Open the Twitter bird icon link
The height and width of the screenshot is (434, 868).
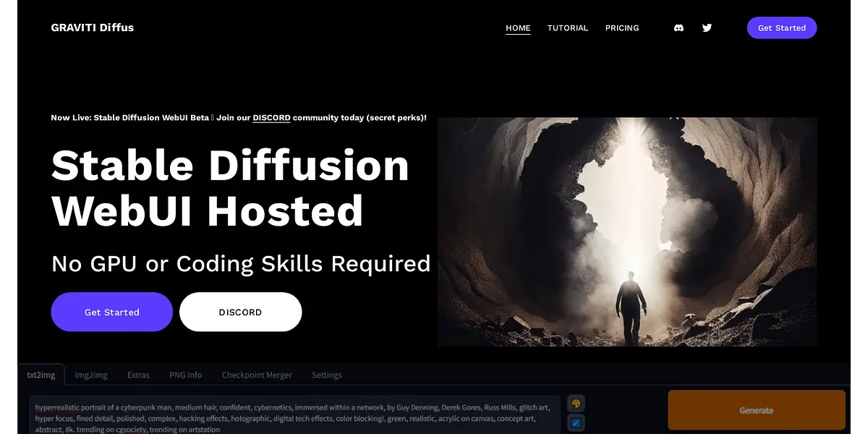point(707,28)
